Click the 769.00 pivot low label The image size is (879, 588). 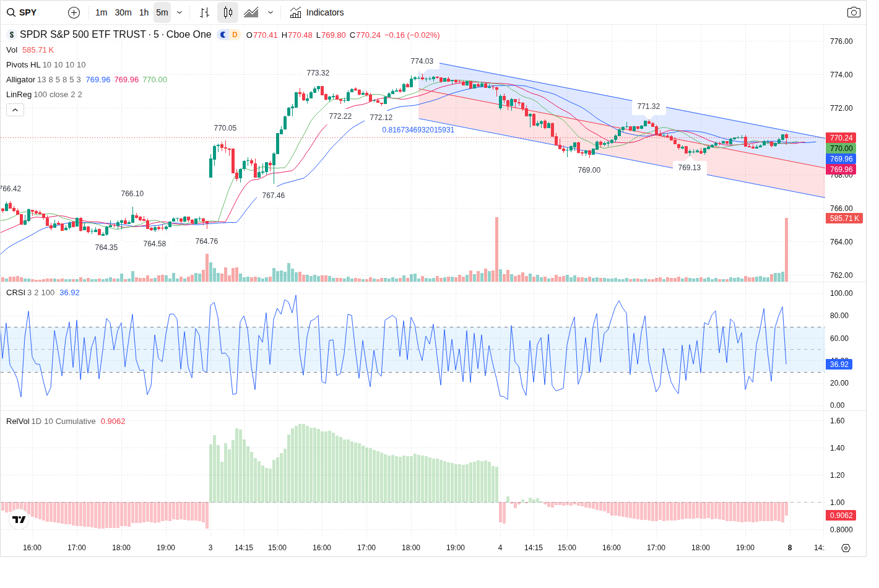[589, 170]
